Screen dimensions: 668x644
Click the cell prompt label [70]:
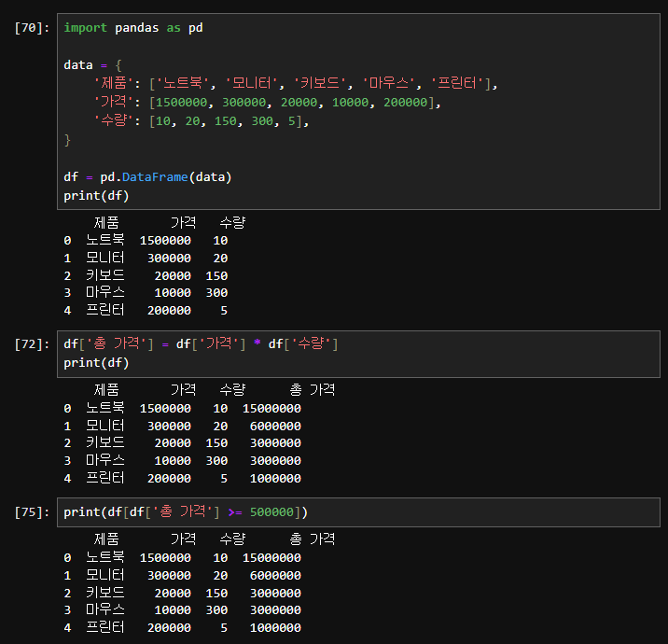[32, 28]
